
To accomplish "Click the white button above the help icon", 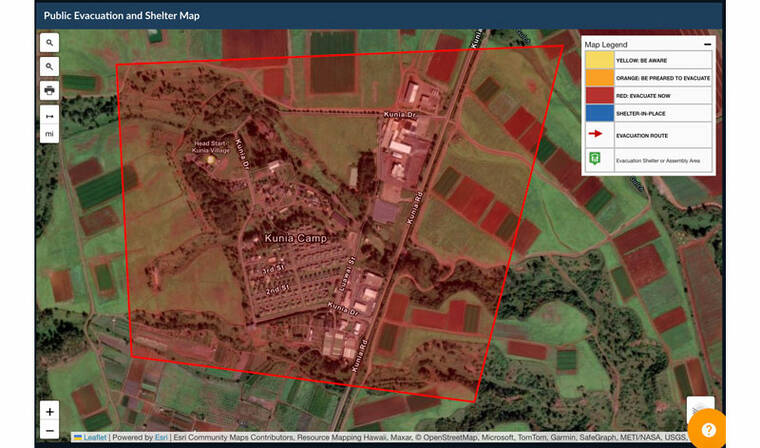I will pyautogui.click(x=700, y=408).
